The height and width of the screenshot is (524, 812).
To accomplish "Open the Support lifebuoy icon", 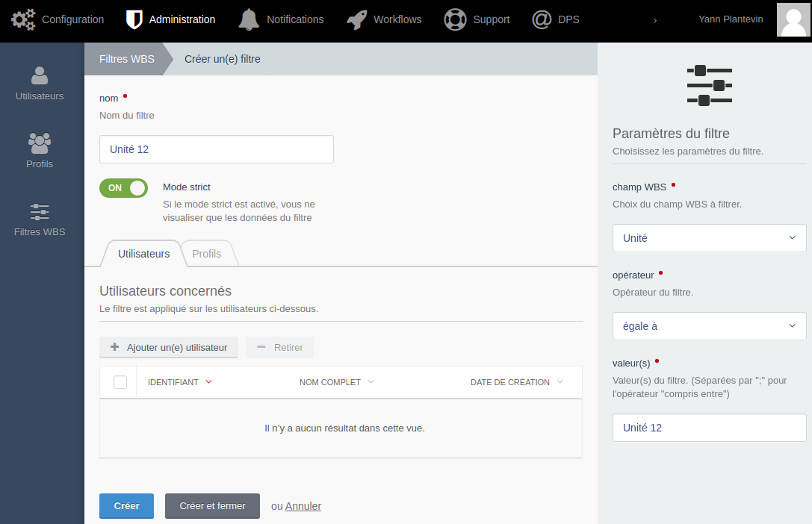I will 455,19.
